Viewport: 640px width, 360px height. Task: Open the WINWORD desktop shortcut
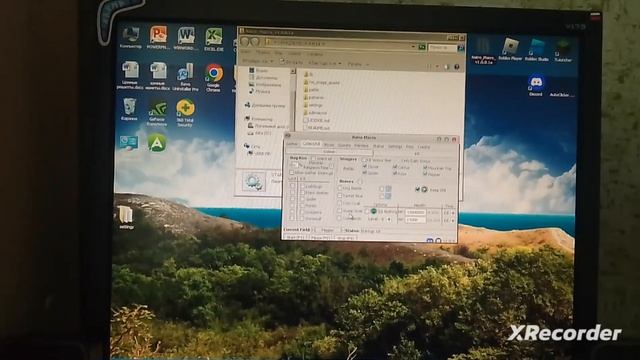point(186,39)
